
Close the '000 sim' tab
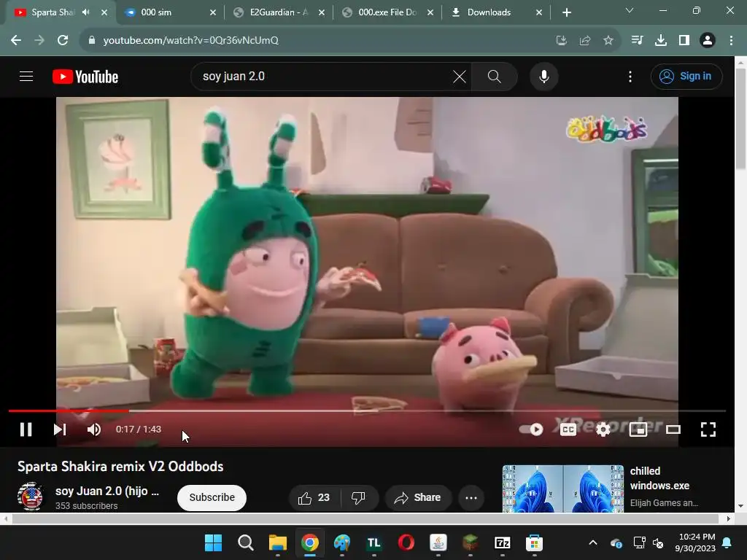[213, 13]
